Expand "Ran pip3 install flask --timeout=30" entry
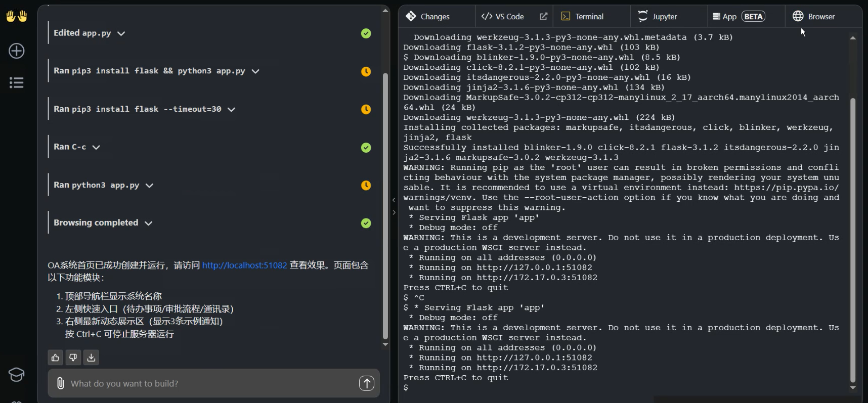The height and width of the screenshot is (403, 868). (231, 109)
